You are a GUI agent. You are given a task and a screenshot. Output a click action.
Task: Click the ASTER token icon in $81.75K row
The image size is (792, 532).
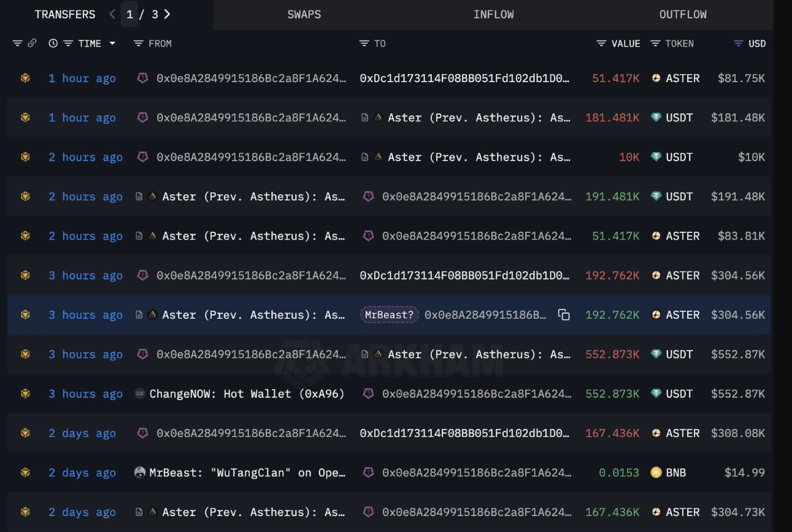click(x=656, y=78)
